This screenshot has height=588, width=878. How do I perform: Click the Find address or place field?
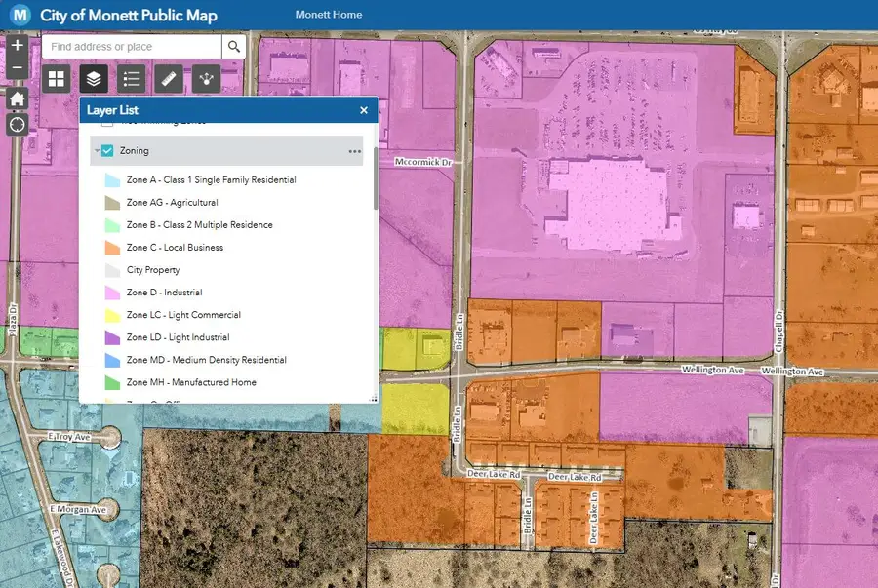pyautogui.click(x=132, y=47)
